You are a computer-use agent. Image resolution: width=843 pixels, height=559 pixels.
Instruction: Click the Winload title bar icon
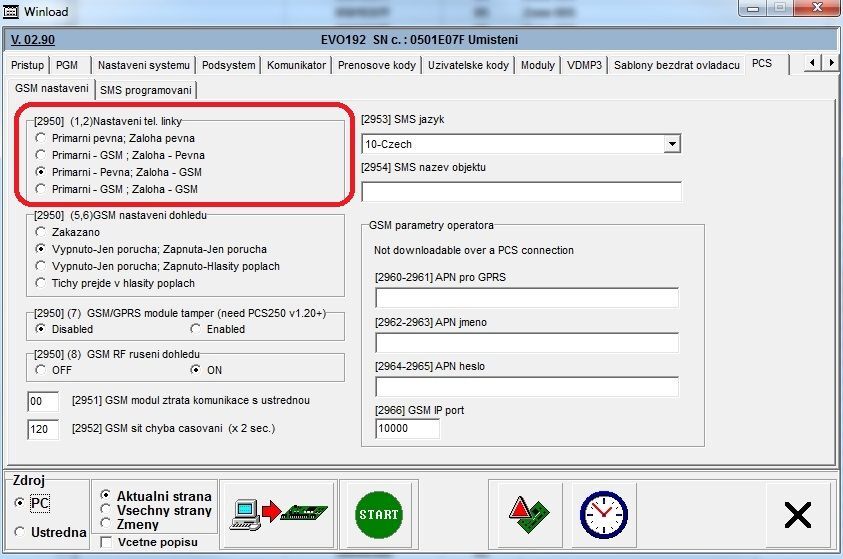(13, 10)
